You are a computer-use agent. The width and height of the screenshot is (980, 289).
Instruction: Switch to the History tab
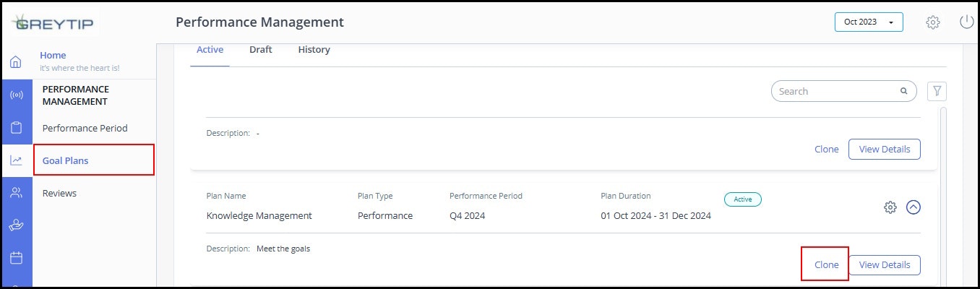click(314, 50)
